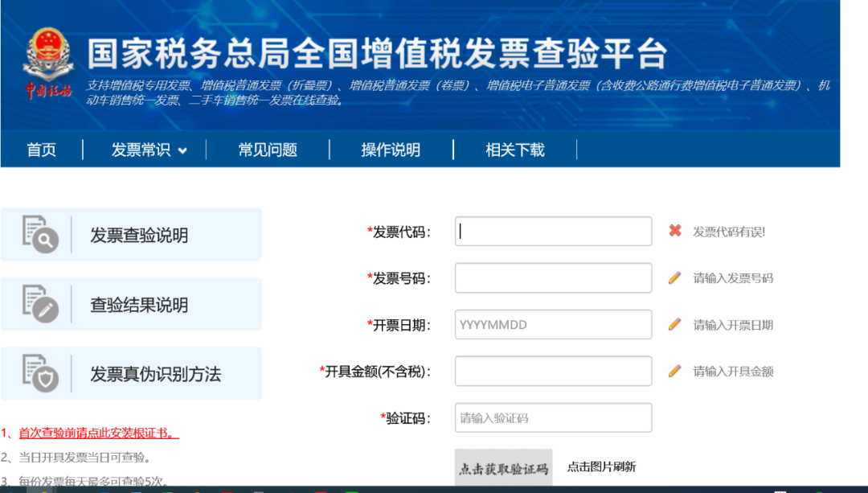Click the 支持增值税专用发票 subtitle description
The image size is (868, 493).
point(458,92)
